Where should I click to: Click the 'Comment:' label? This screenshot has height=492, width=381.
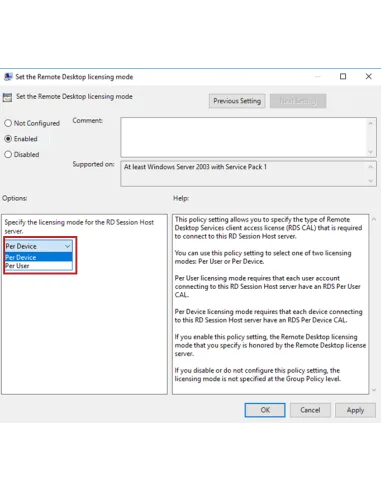88,121
